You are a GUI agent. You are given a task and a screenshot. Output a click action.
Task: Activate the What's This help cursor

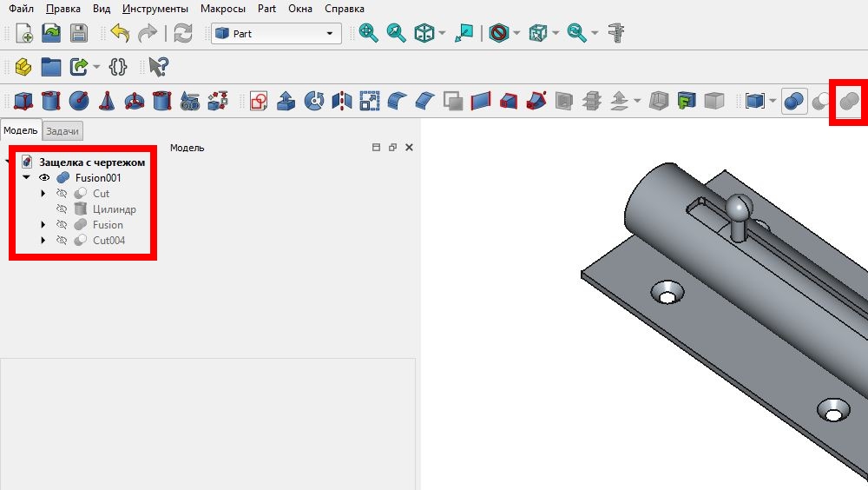pos(158,67)
